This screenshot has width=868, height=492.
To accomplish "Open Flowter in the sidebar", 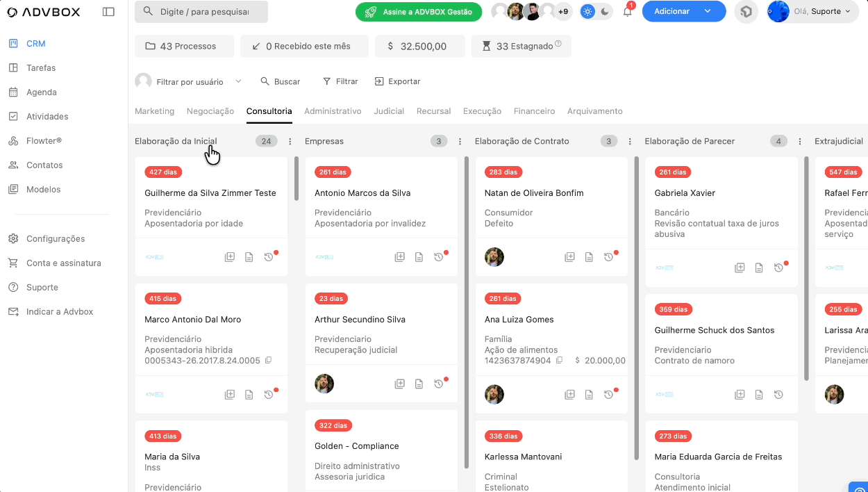I will pyautogui.click(x=44, y=141).
